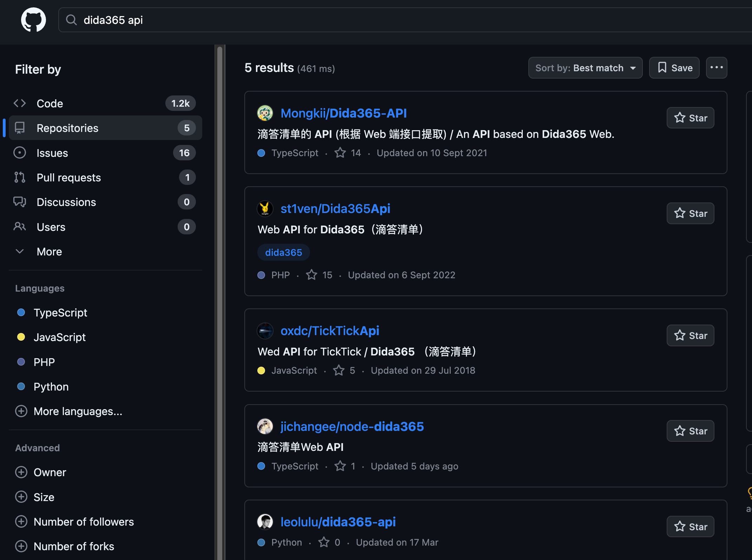
Task: Click the jichangee user avatar
Action: pos(265,427)
